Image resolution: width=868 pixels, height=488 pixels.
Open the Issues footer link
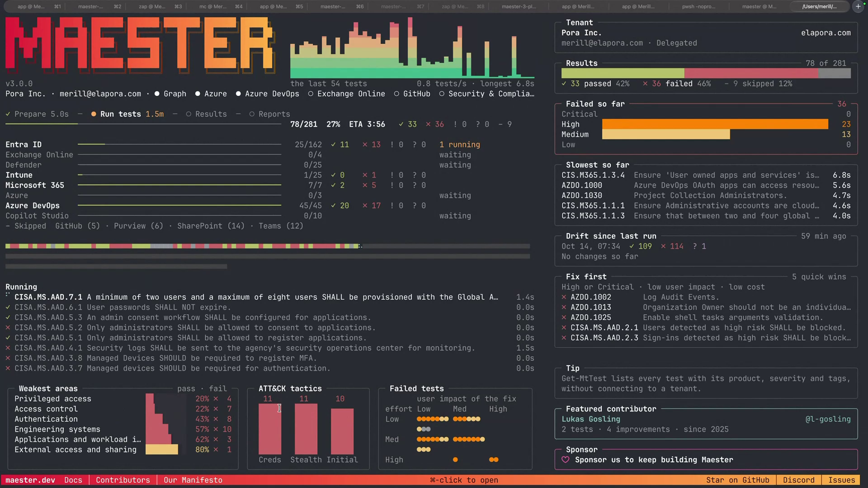click(x=842, y=480)
